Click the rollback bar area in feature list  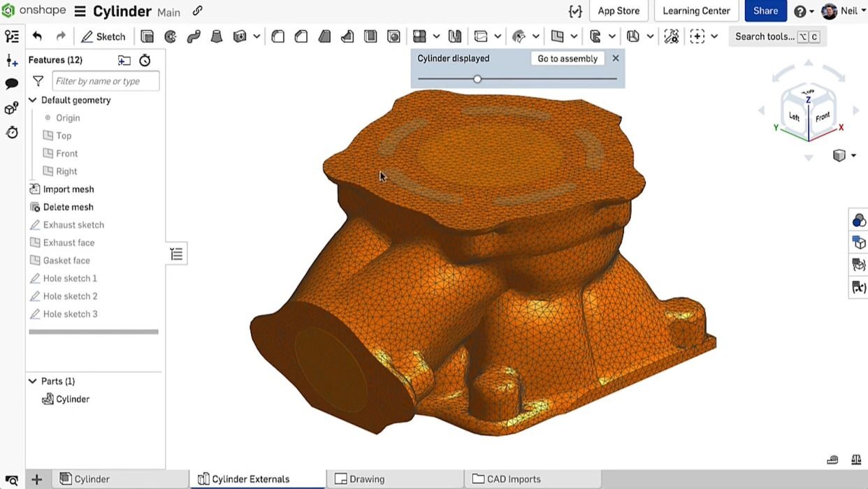pos(93,332)
